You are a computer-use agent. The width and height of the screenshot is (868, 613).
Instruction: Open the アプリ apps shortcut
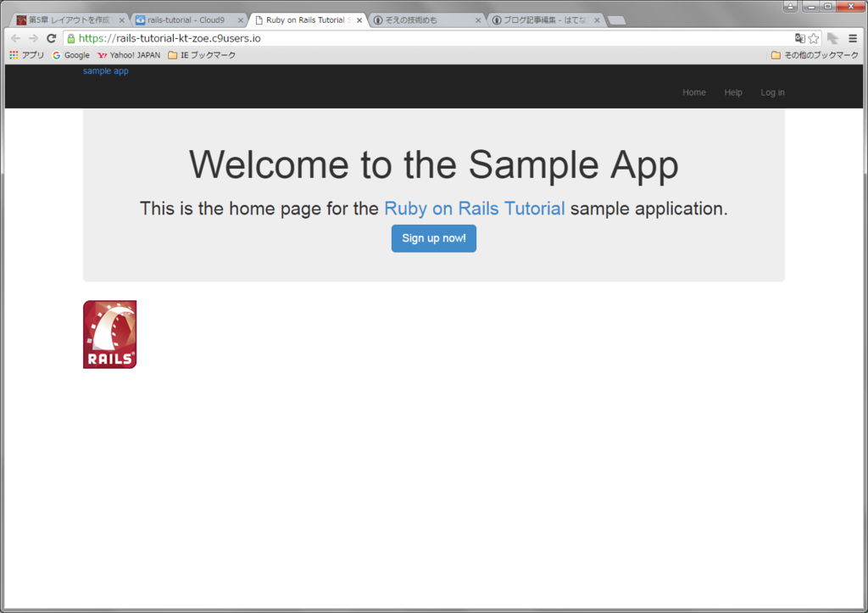click(26, 55)
